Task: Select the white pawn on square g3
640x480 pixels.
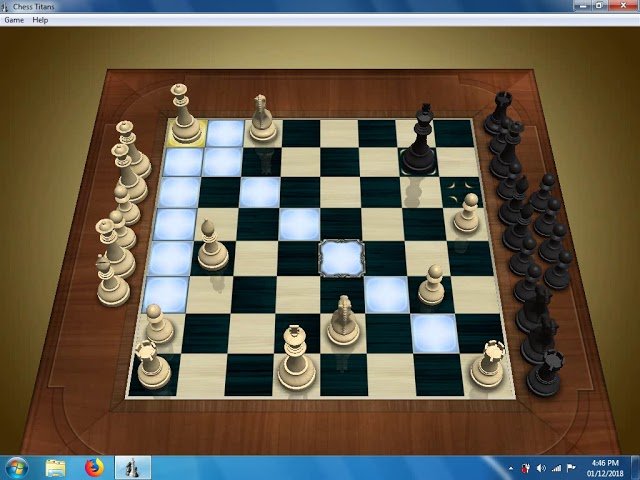Action: pos(433,284)
